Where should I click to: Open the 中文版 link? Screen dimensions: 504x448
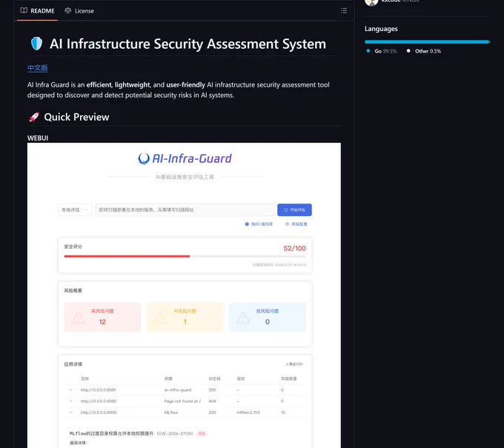click(x=38, y=68)
